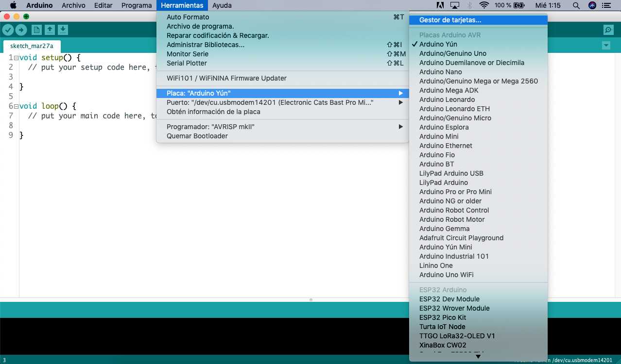621x364 pixels.
Task: Collapse the setup function fold marker
Action: (x=16, y=58)
